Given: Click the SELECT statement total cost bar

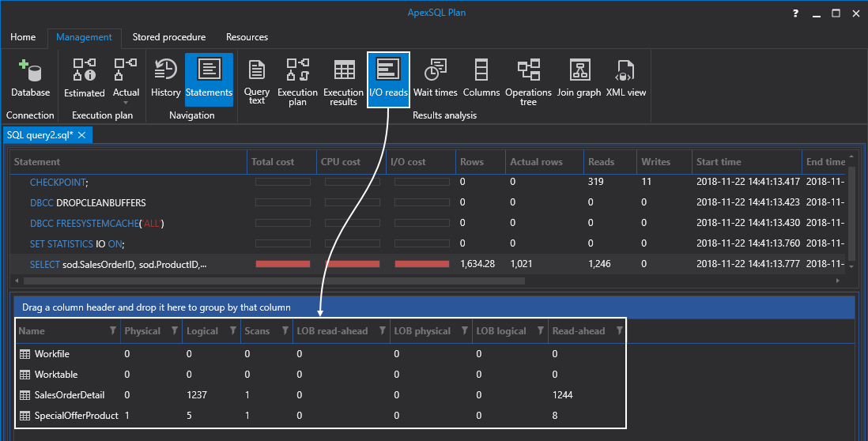Looking at the screenshot, I should 282,264.
